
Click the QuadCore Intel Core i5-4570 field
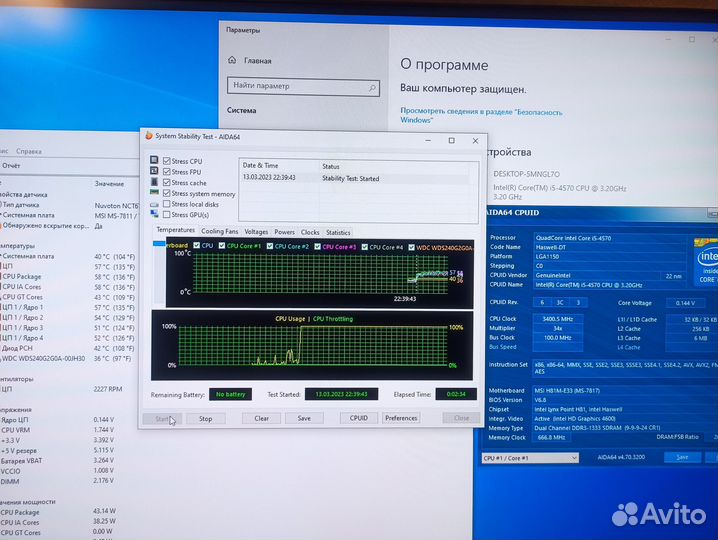[x=610, y=238]
